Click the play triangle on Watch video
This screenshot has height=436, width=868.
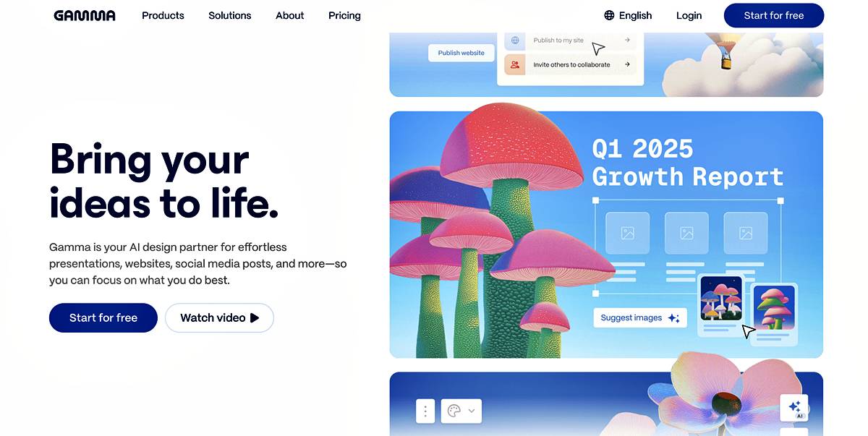[254, 317]
